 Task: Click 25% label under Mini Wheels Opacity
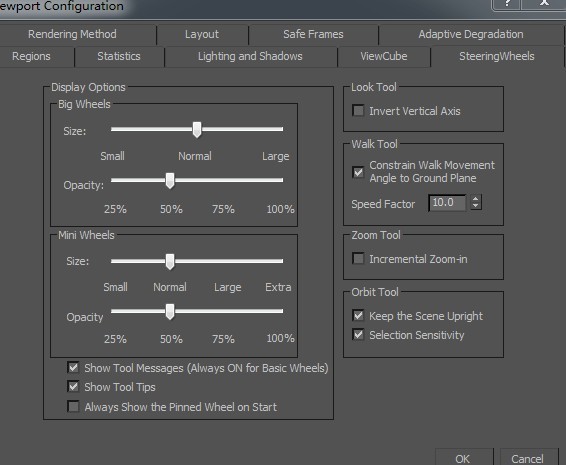tap(115, 339)
